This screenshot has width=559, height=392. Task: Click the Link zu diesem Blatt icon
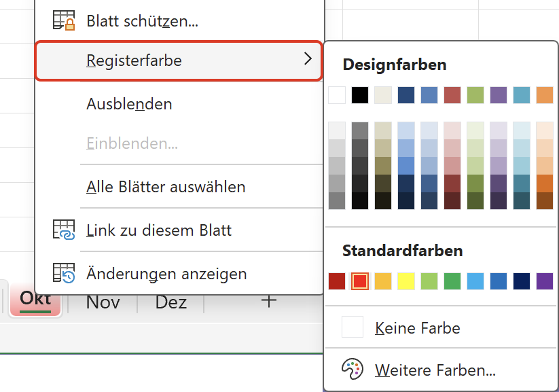click(x=64, y=230)
